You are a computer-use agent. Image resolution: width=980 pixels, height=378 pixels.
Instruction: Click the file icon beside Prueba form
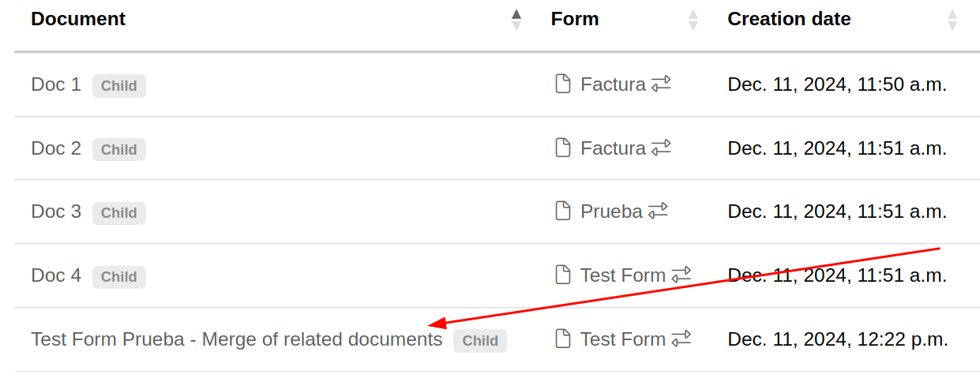(563, 211)
